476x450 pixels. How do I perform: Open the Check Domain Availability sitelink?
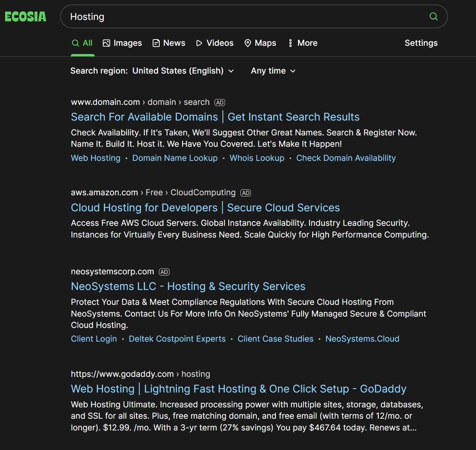tap(346, 158)
